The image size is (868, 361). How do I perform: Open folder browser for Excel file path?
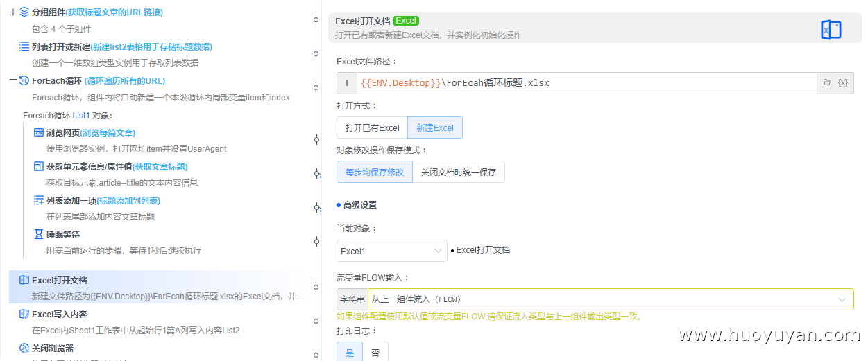[827, 82]
